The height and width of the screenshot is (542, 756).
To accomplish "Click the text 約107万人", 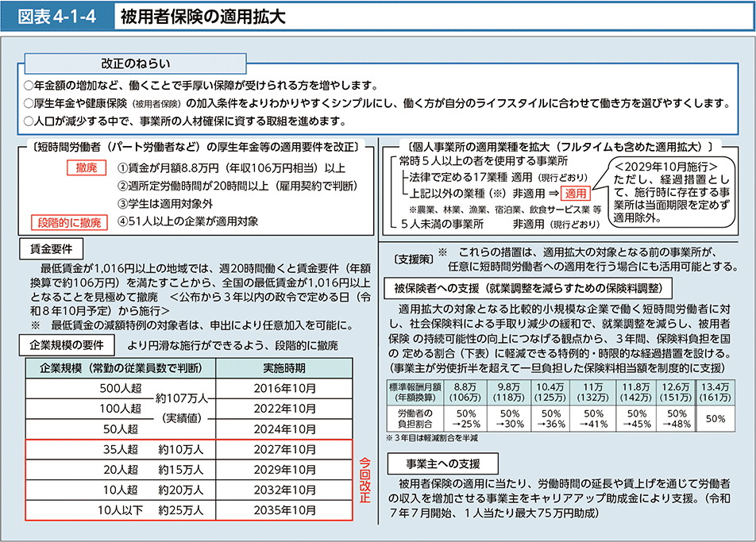I will 181,398.
